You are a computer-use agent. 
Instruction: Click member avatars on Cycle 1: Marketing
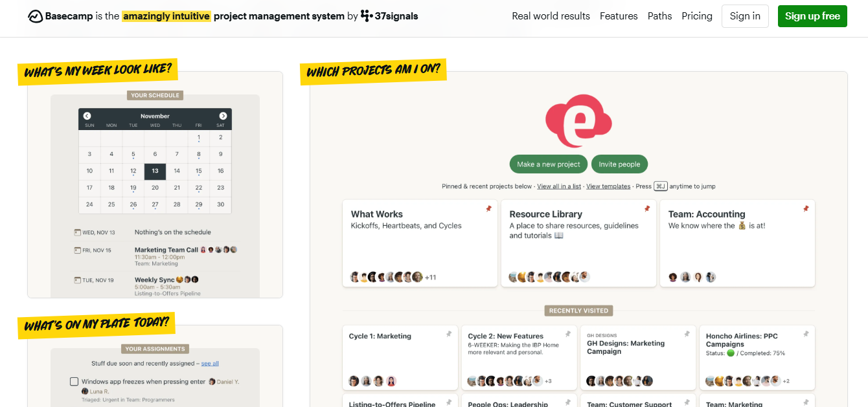click(372, 381)
